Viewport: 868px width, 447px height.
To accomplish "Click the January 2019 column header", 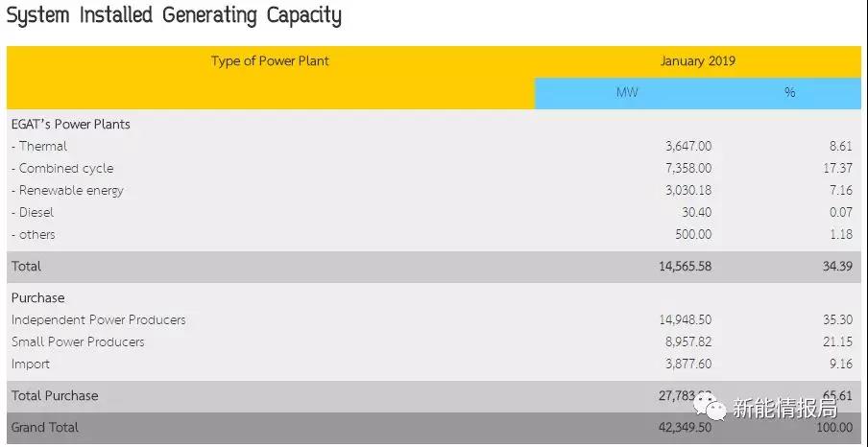I will pyautogui.click(x=697, y=60).
